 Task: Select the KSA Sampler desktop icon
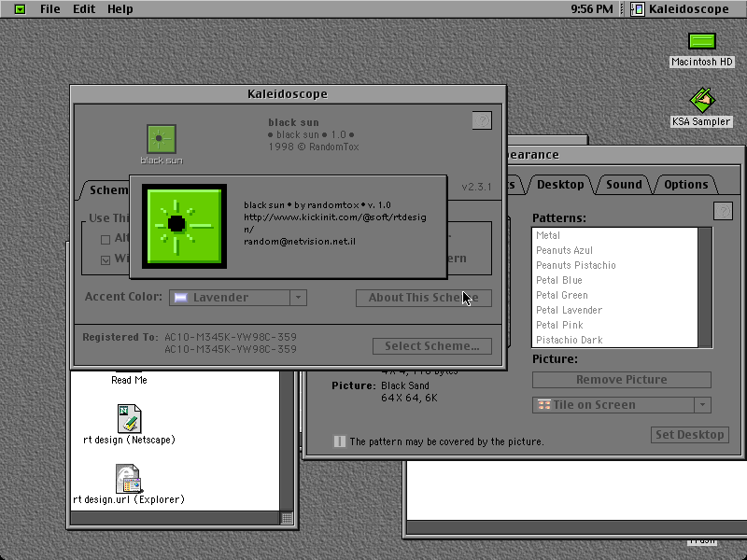(702, 101)
